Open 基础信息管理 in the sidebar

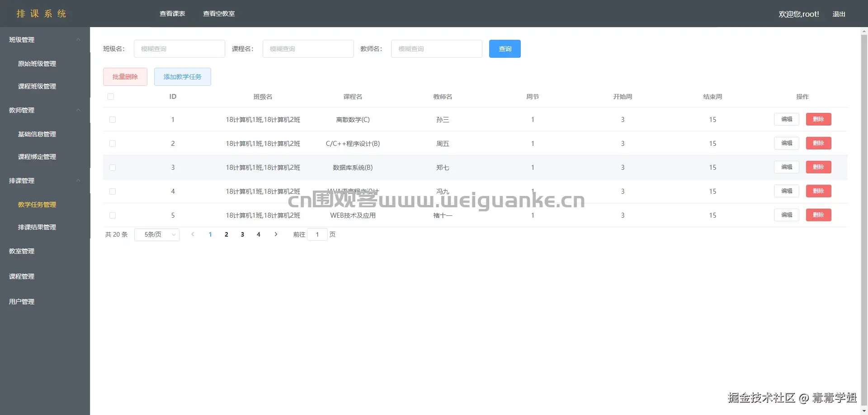[37, 134]
